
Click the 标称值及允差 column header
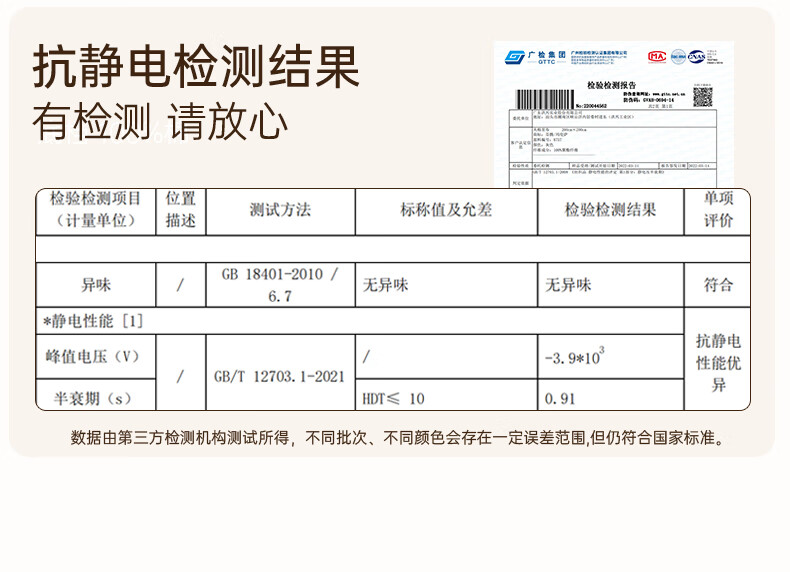[x=446, y=210]
